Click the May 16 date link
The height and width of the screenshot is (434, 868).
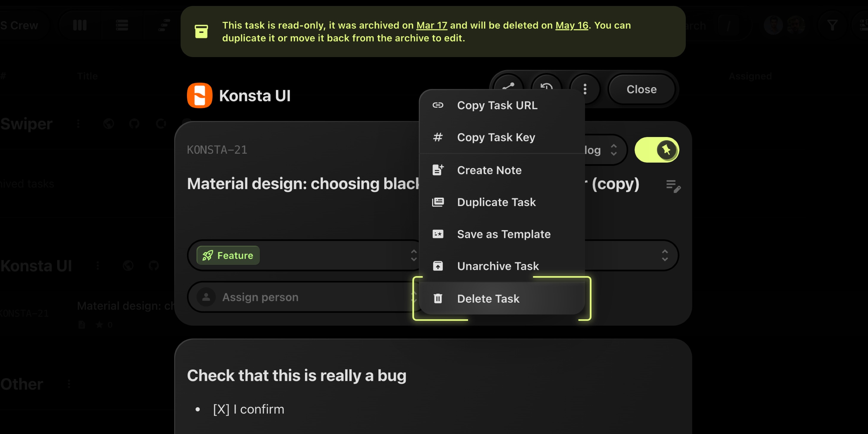click(x=571, y=25)
